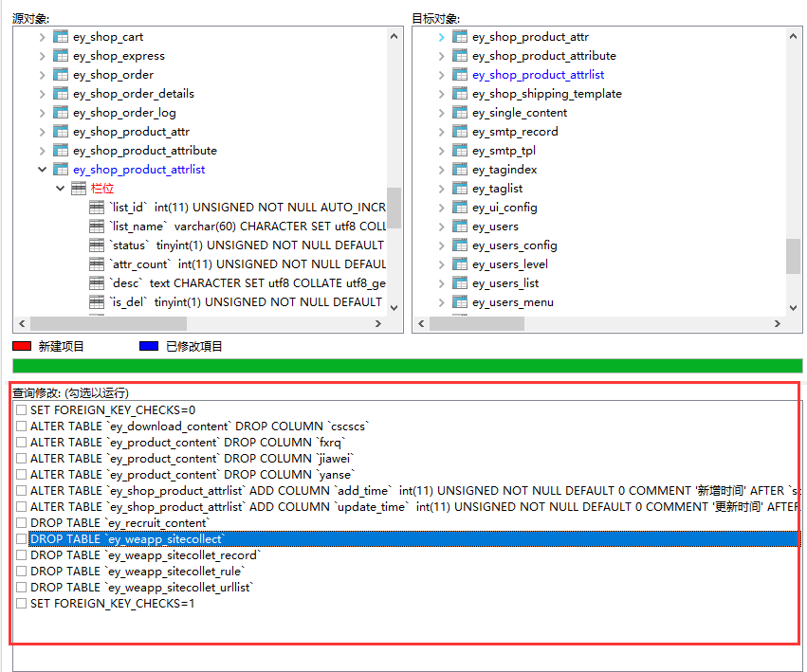This screenshot has width=807, height=672.
Task: Click the column icon for `is_del` field
Action: [x=97, y=302]
